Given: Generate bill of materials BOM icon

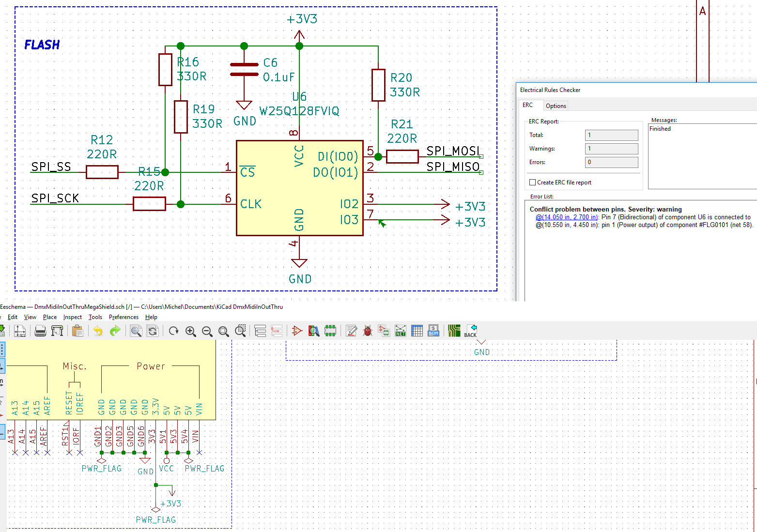Looking at the screenshot, I should (433, 331).
